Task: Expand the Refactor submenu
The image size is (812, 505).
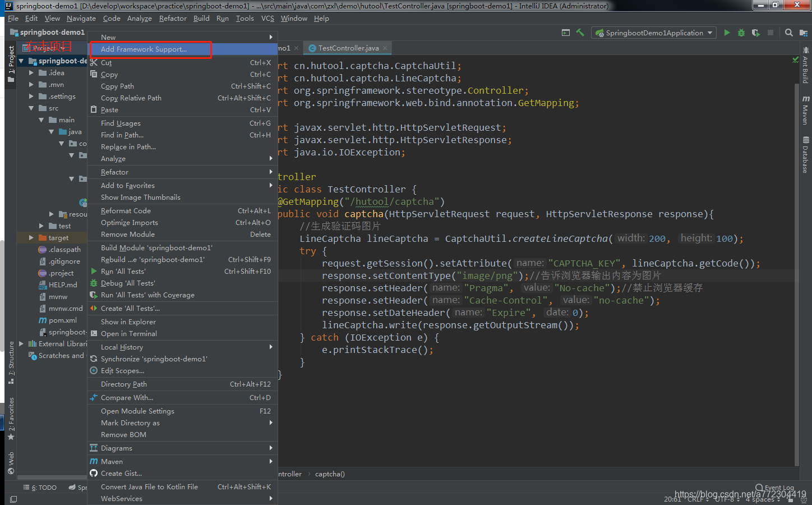Action: [182, 172]
